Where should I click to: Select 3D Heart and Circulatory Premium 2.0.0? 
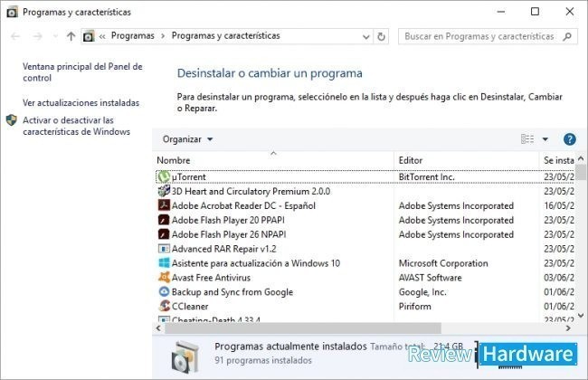pyautogui.click(x=251, y=191)
